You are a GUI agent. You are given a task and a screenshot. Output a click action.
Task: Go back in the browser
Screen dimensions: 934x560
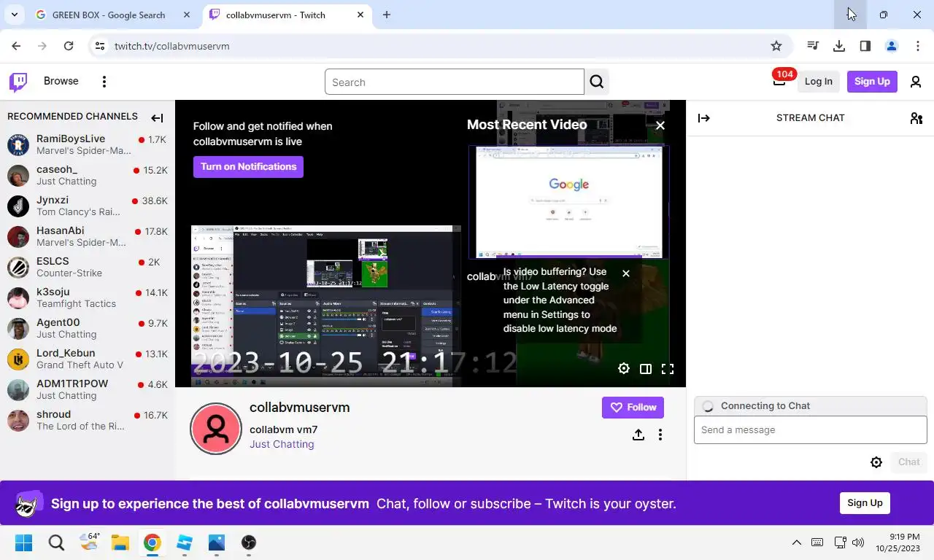pyautogui.click(x=16, y=46)
